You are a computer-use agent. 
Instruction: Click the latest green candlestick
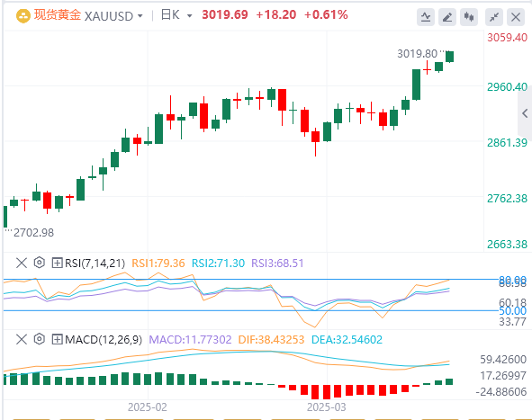point(449,57)
